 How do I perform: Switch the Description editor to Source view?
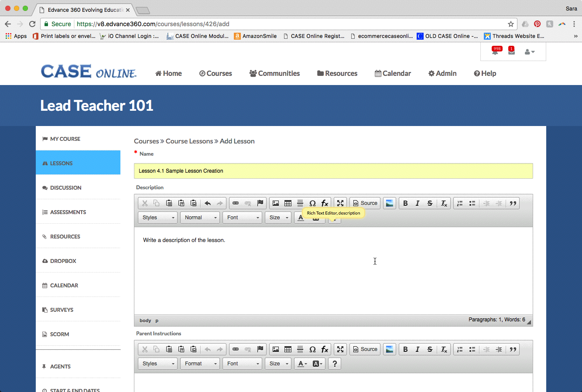pyautogui.click(x=365, y=203)
